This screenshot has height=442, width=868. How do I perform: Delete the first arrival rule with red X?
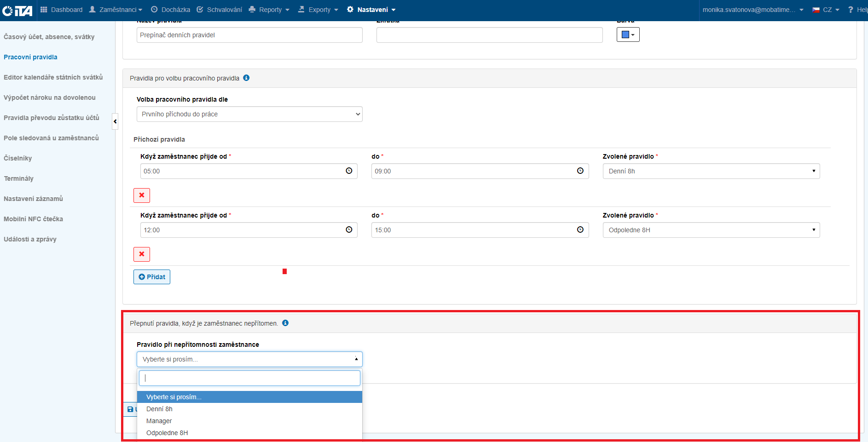[142, 195]
